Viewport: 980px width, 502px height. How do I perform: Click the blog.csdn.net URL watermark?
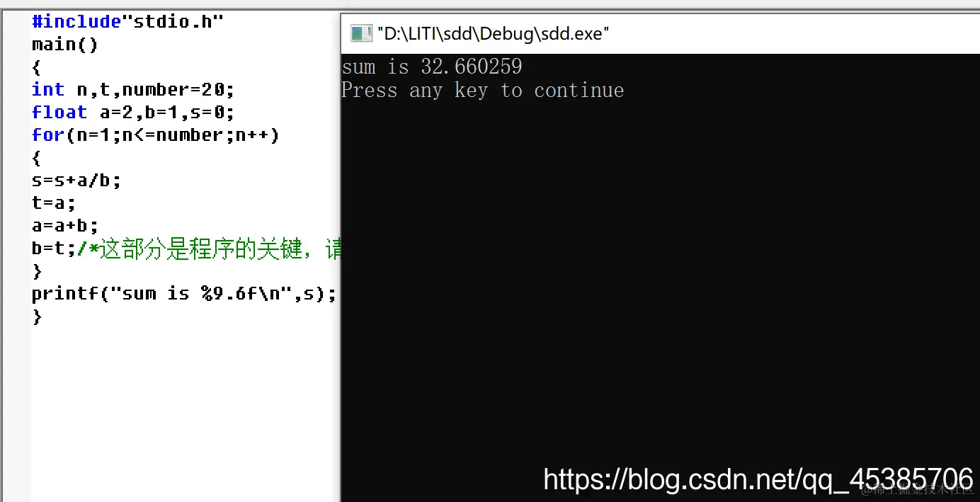758,479
